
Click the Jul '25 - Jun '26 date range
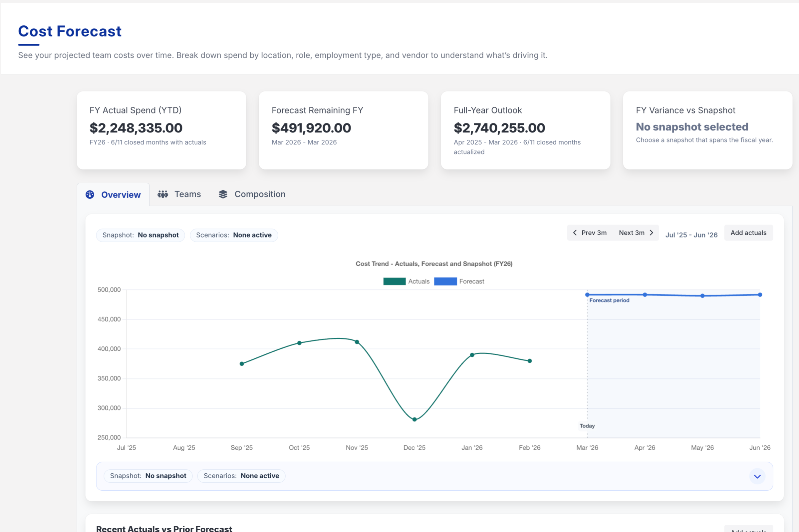coord(691,235)
